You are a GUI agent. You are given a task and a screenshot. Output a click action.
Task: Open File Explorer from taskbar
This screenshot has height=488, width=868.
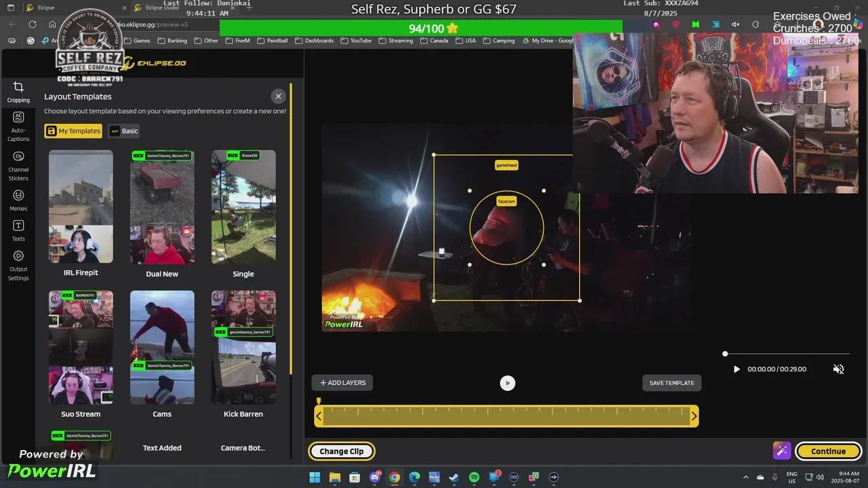[334, 477]
